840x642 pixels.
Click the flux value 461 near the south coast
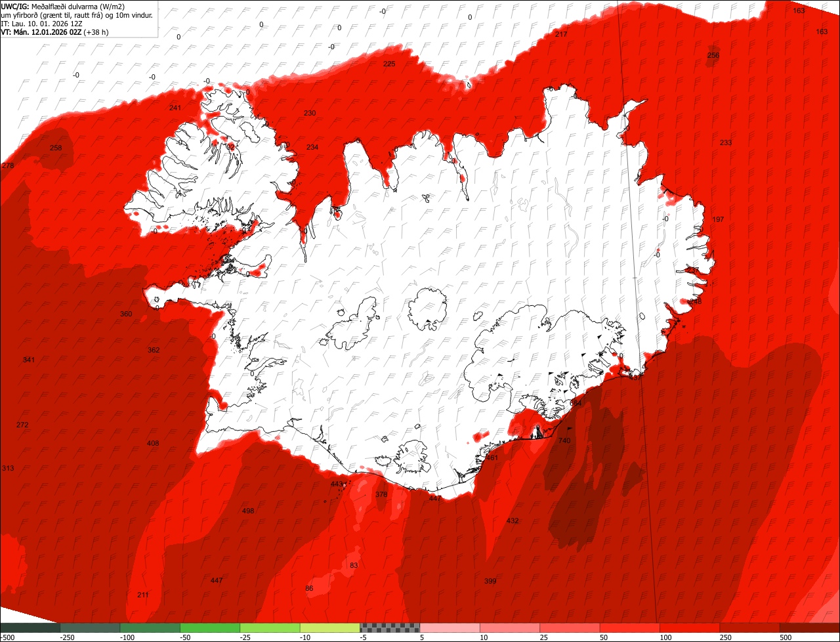click(x=492, y=458)
